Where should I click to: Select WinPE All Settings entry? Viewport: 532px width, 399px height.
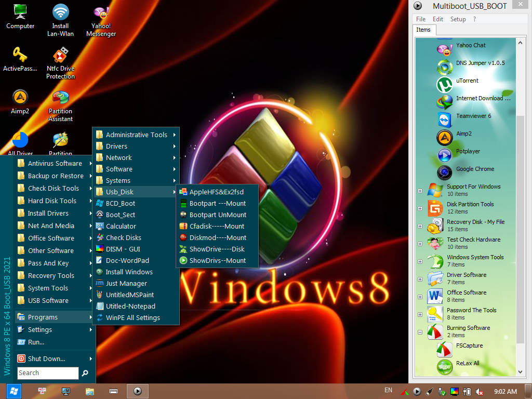136,317
